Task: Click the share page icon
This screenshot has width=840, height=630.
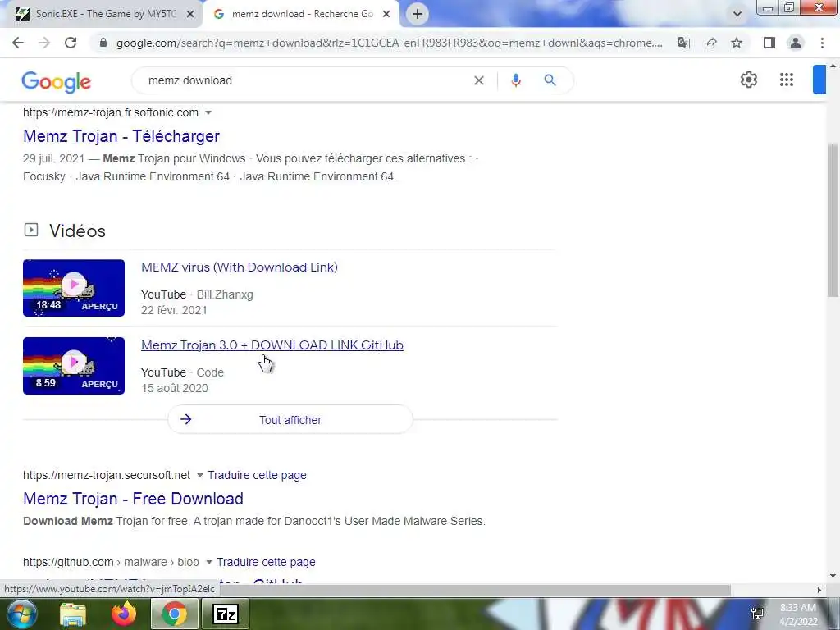Action: click(x=710, y=43)
